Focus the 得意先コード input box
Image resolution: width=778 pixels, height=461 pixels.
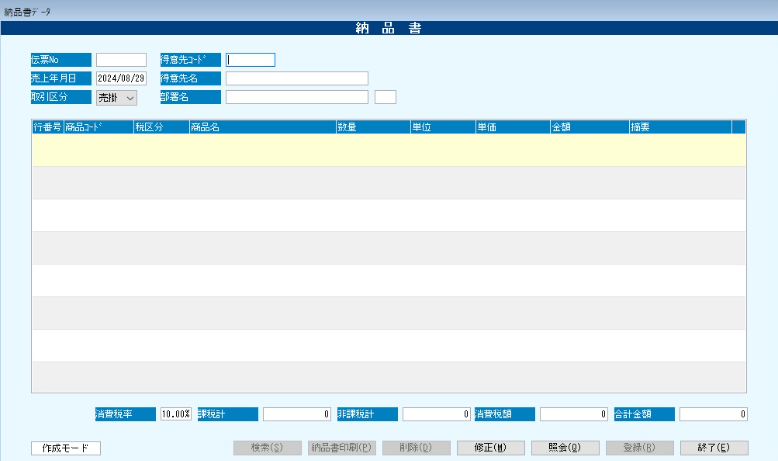pyautogui.click(x=250, y=60)
